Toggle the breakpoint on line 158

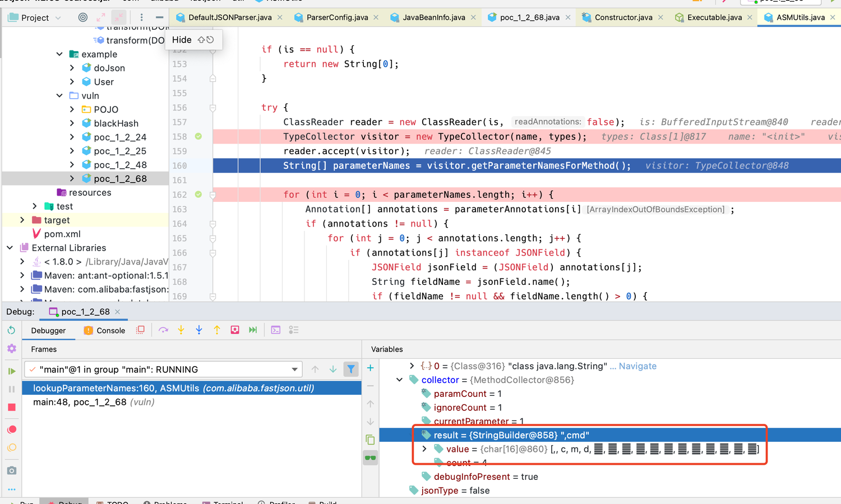[x=198, y=136]
